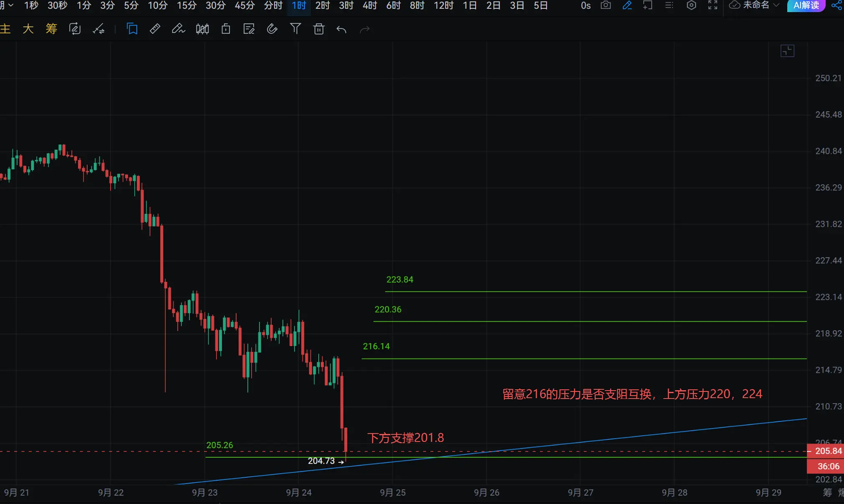This screenshot has height=504, width=844.
Task: Switch to the 15分 timeframe
Action: click(186, 5)
